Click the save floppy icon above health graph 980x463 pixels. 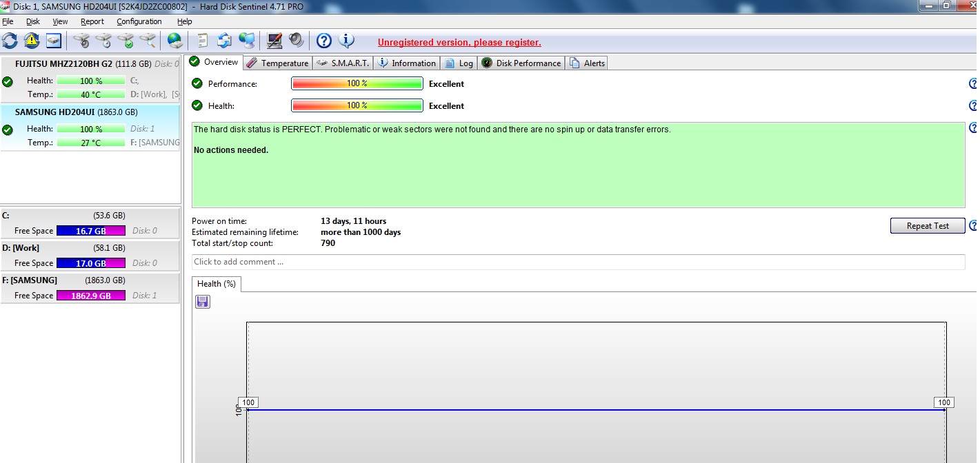[x=203, y=302]
